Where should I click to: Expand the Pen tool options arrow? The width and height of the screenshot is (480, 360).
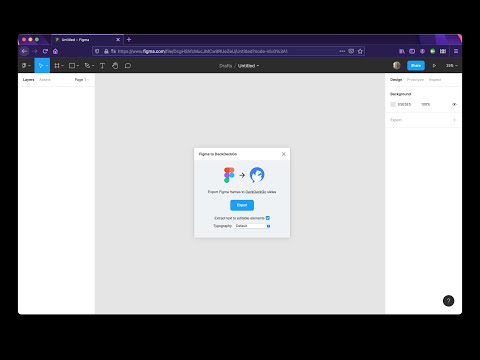(93, 66)
